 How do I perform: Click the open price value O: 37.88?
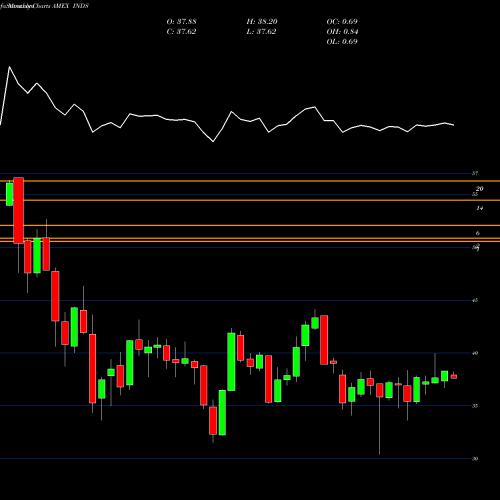point(181,22)
